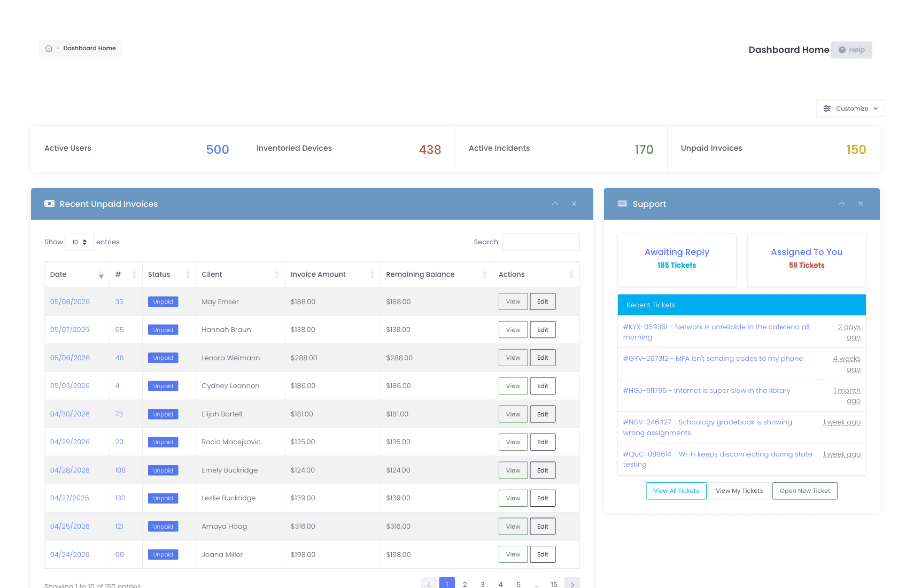Screen dimensions: 898x588
Task: Click the Recent Tickets header
Action: point(742,305)
